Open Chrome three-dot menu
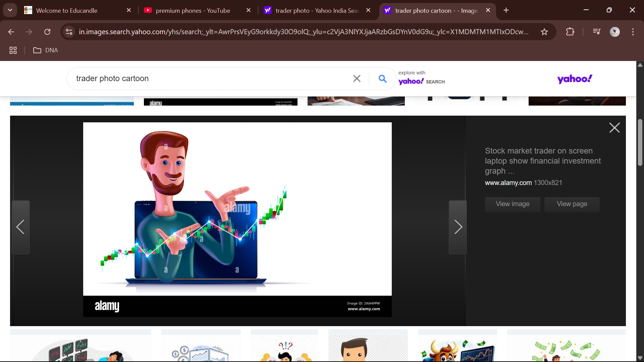The image size is (644, 362). [x=633, y=32]
